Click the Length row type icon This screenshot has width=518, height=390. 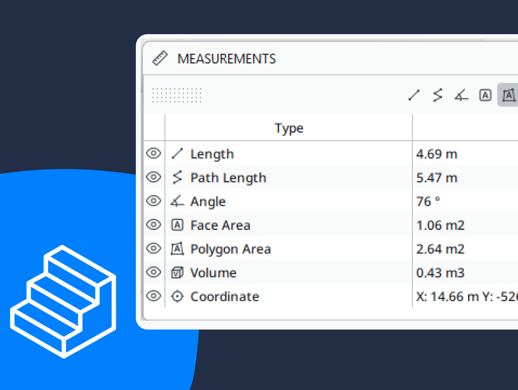[177, 154]
